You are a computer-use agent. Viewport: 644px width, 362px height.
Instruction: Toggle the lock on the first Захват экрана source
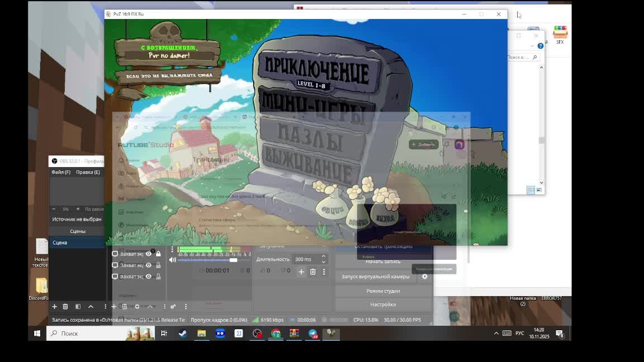click(x=158, y=254)
